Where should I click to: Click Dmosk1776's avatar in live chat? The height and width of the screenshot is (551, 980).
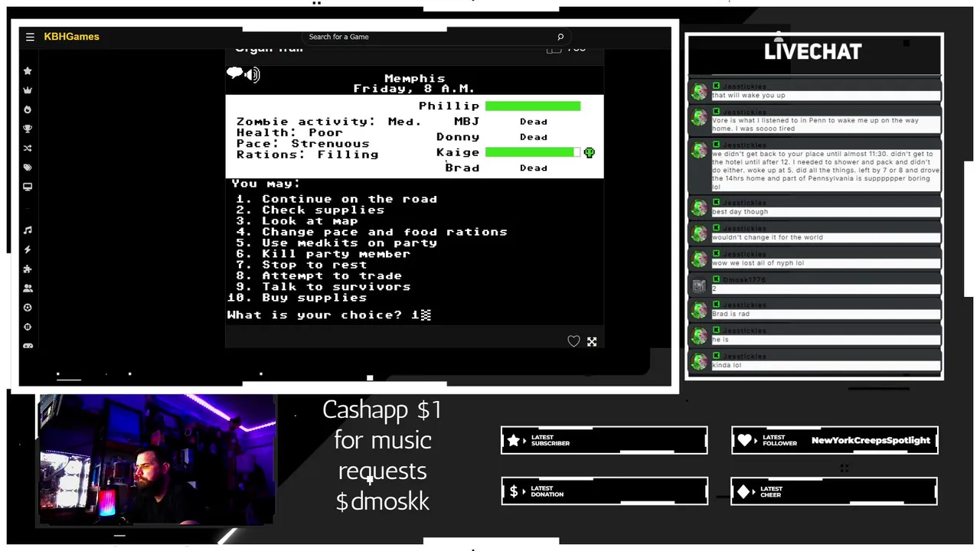699,285
